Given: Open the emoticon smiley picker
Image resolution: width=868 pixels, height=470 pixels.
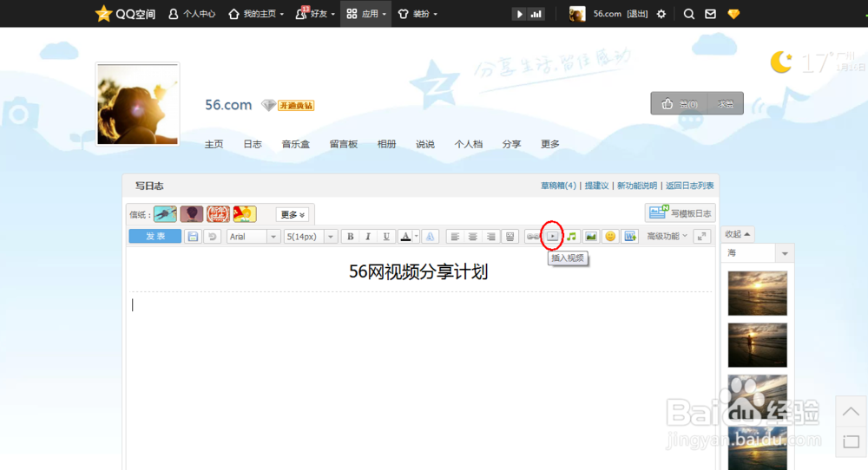Looking at the screenshot, I should (610, 237).
